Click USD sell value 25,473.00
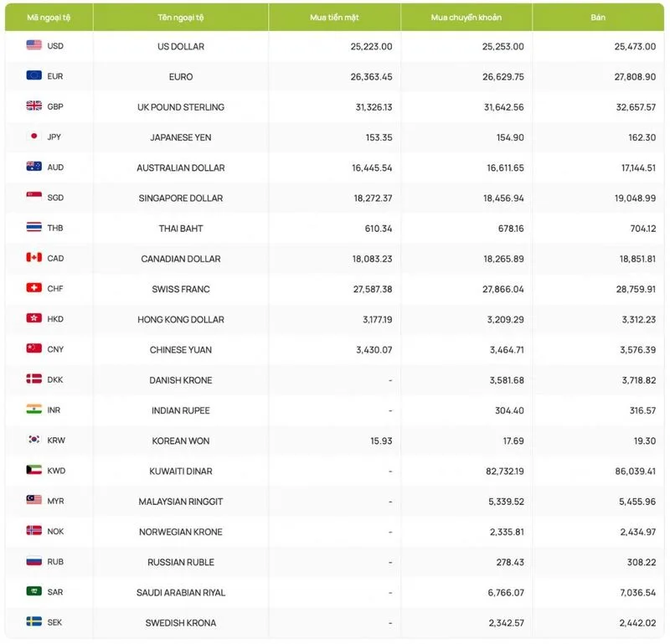 click(x=635, y=47)
